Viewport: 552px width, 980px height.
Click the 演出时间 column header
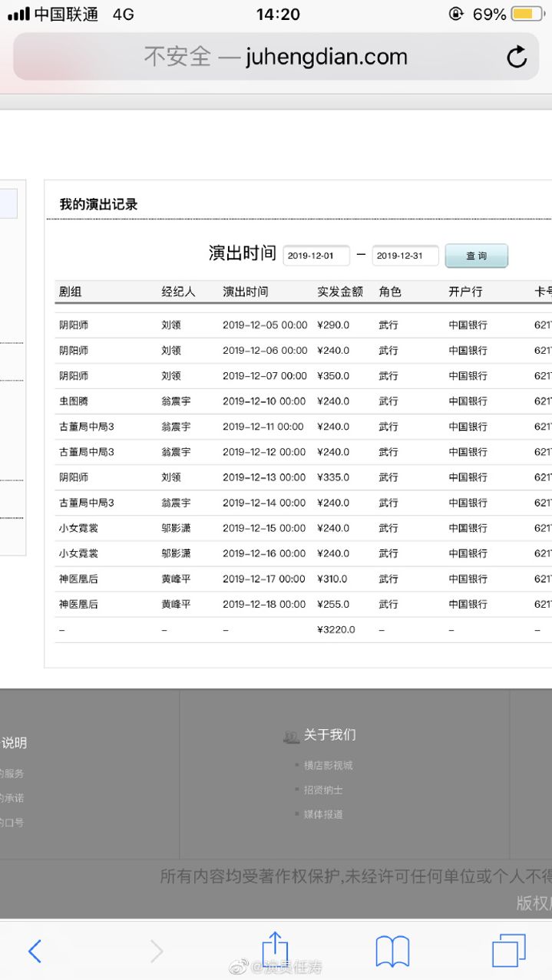[x=246, y=292]
